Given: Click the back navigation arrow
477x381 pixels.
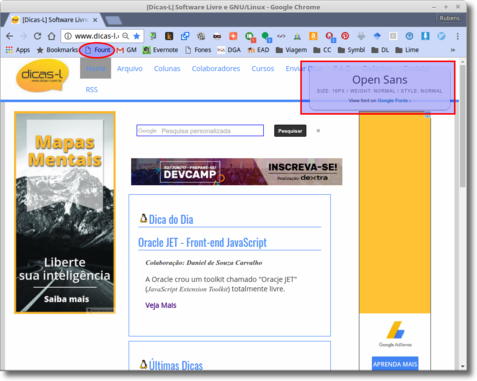Looking at the screenshot, I should pos(10,36).
